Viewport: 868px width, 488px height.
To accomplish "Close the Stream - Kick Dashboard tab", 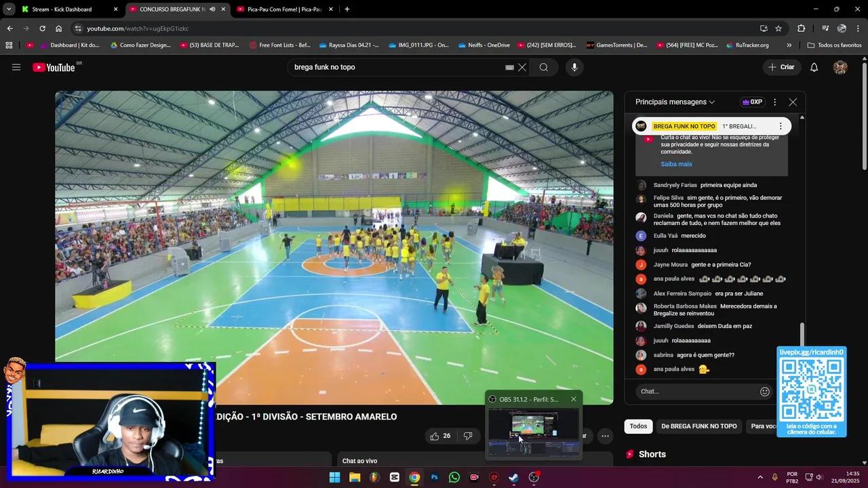I will (x=115, y=9).
